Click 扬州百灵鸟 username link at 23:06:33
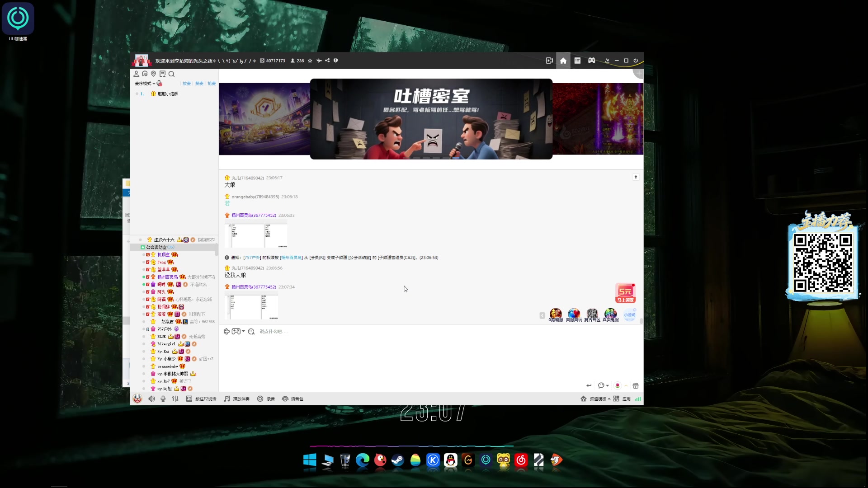 tap(254, 216)
